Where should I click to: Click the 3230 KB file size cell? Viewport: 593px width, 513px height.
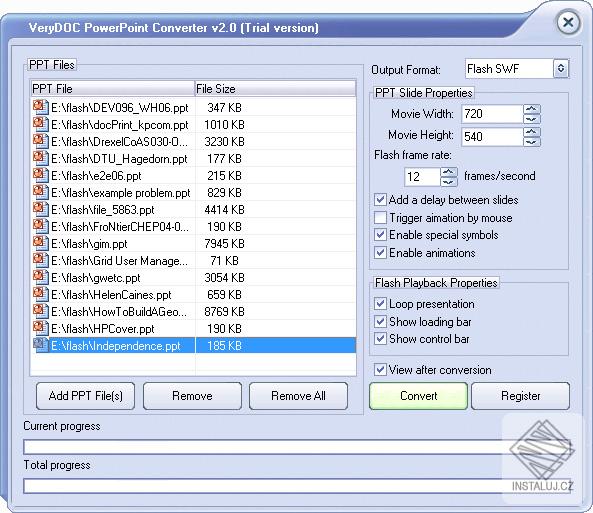pos(224,141)
